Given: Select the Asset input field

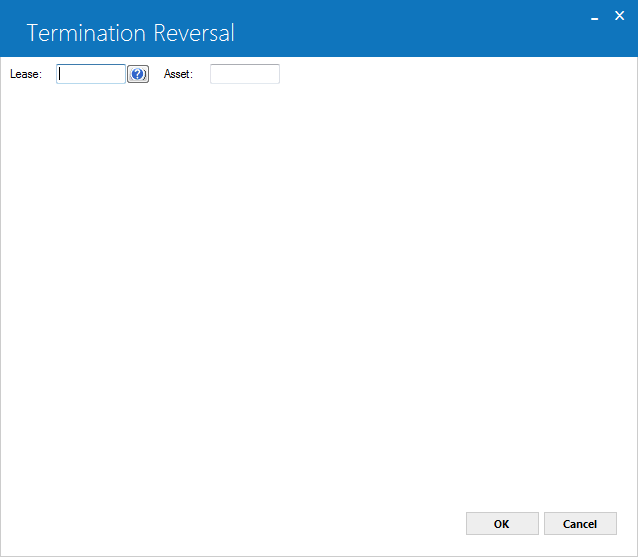Looking at the screenshot, I should click(x=245, y=74).
